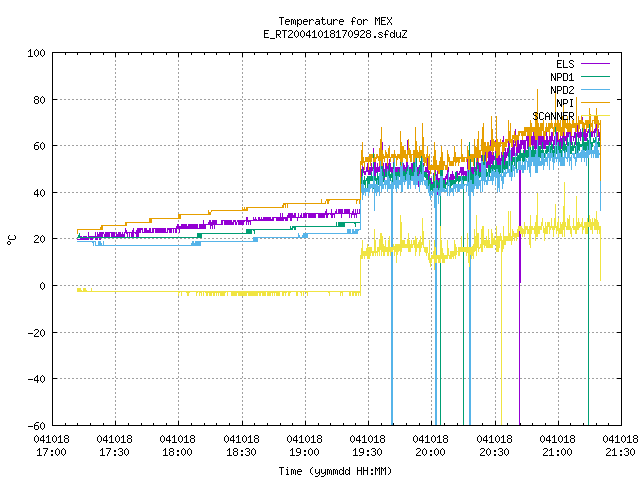Click the x-axis label 041018 18:30
The width and height of the screenshot is (640, 480).
(x=242, y=446)
